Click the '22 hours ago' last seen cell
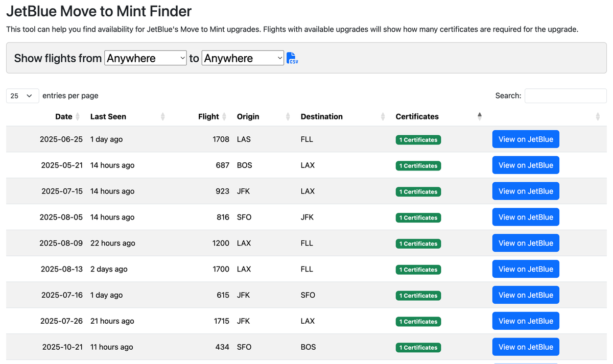This screenshot has height=364, width=613. click(x=113, y=244)
